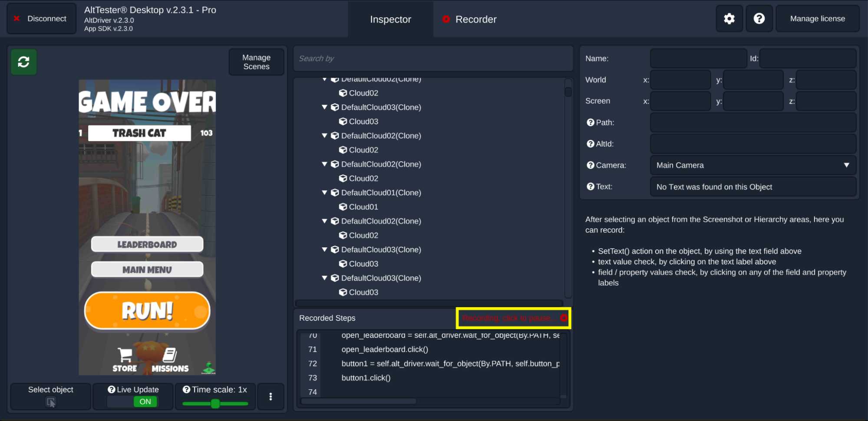The width and height of the screenshot is (868, 421).
Task: Select the last Cloud03 tree item
Action: [x=363, y=292]
